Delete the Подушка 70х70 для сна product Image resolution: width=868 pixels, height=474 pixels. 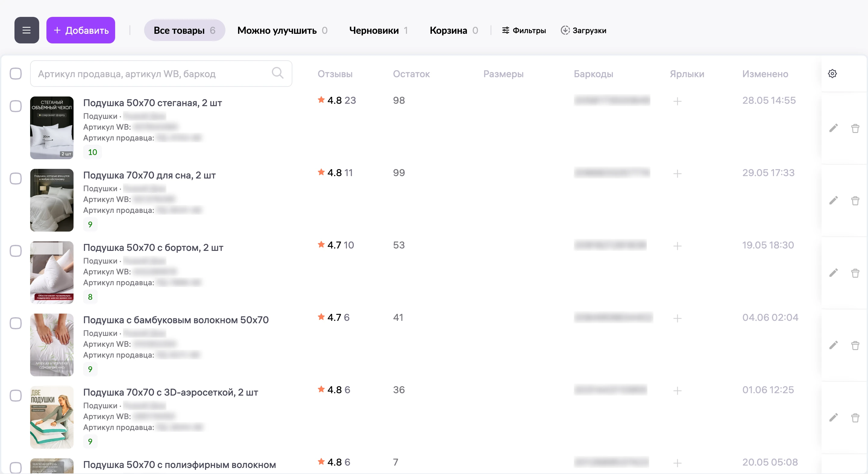(855, 201)
